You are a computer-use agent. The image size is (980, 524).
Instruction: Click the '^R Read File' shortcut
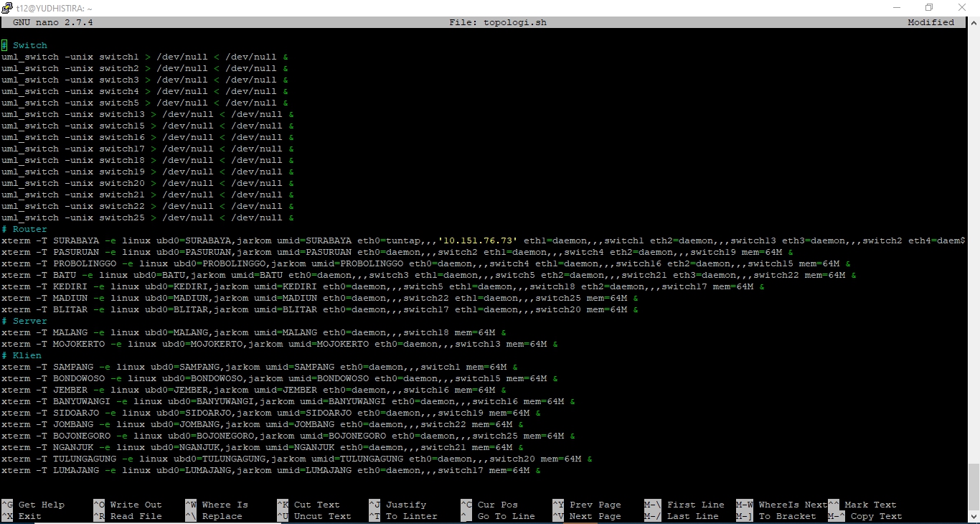tap(128, 516)
